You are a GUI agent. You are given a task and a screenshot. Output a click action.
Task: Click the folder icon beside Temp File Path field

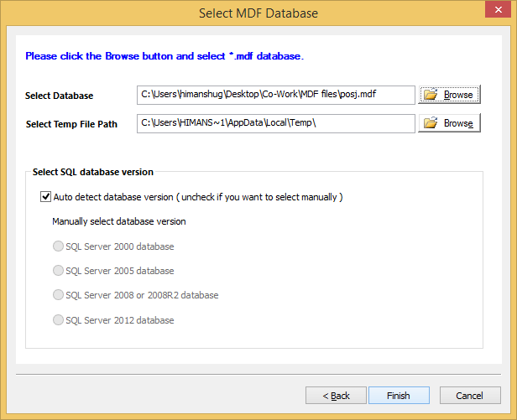(x=431, y=123)
